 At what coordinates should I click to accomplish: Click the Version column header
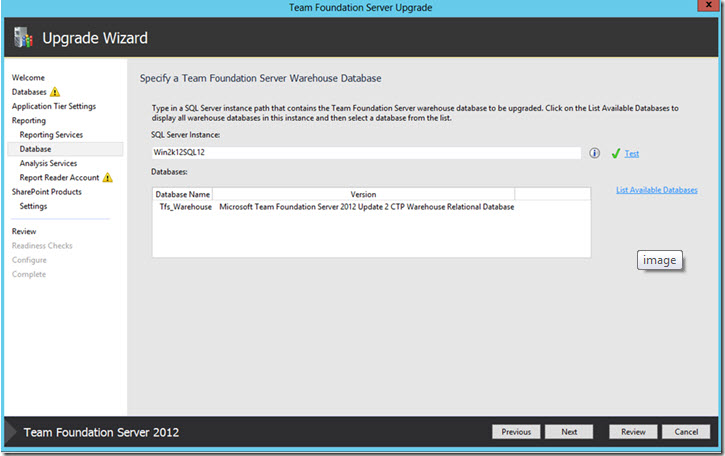[363, 194]
